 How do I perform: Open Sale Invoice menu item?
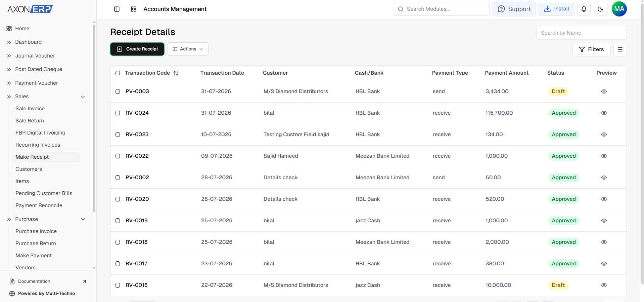30,109
